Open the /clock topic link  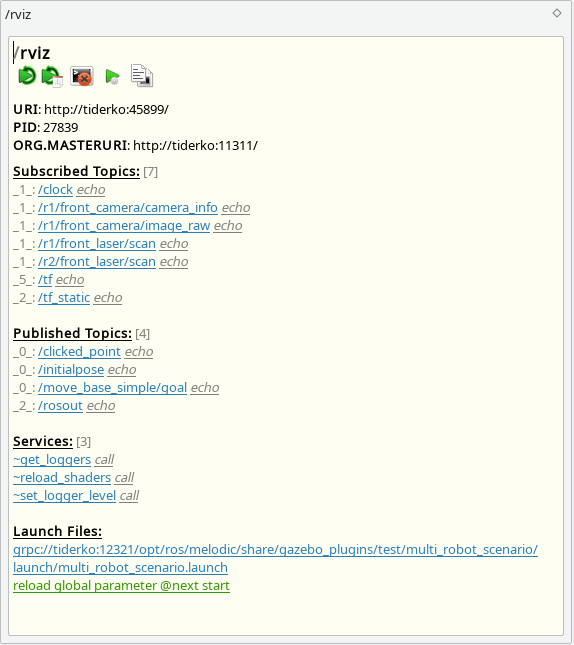56,190
